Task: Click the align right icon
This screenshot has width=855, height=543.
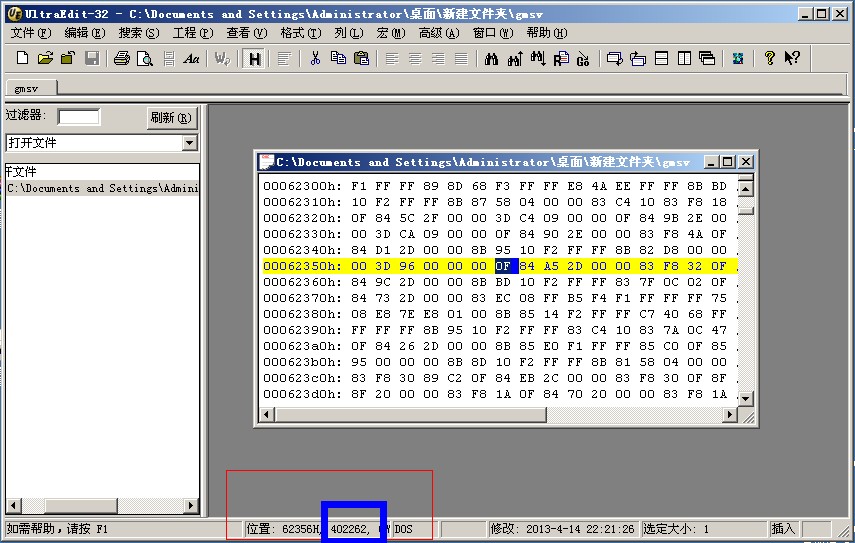Action: coord(438,58)
